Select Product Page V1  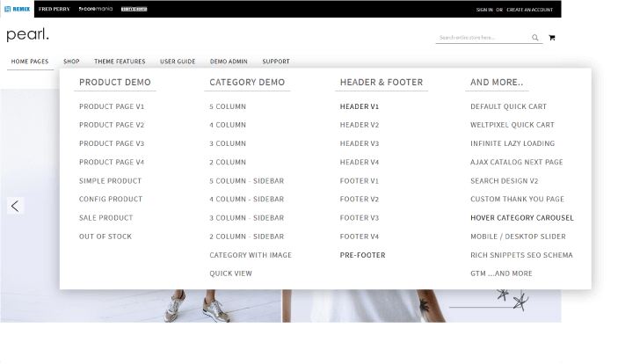coord(112,106)
